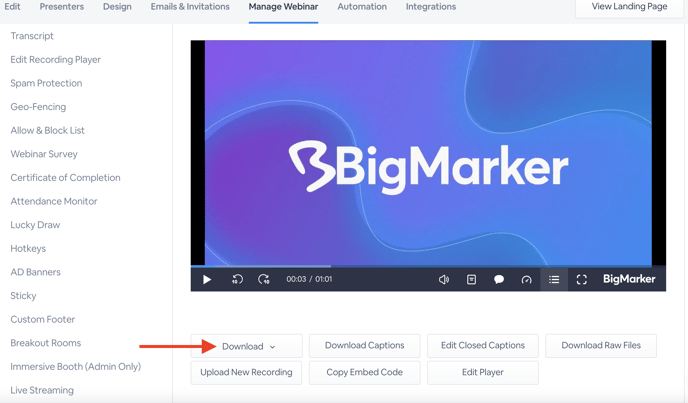
Task: Open Custom Footer settings
Action: 43,320
